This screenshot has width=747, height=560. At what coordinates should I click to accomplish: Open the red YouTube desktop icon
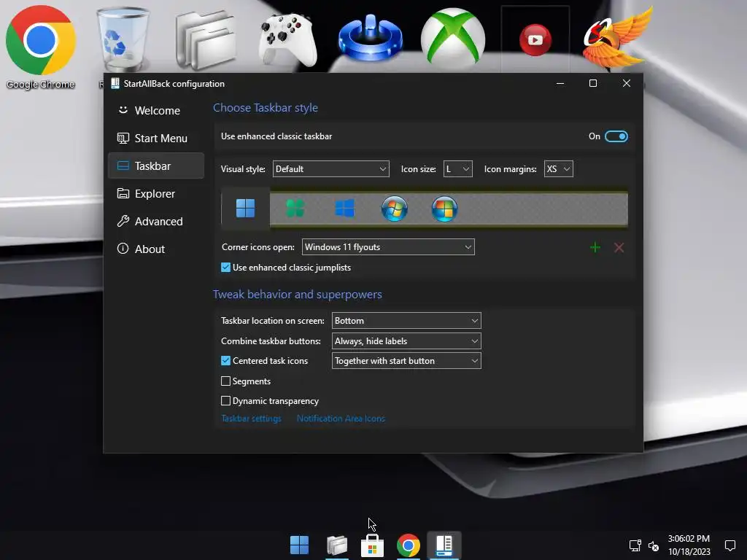[535, 40]
